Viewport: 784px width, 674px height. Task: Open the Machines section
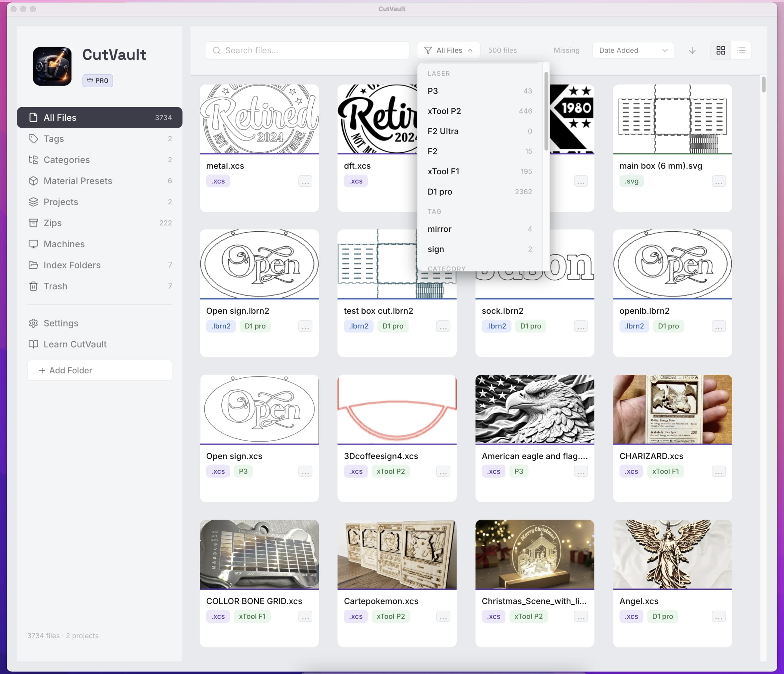(x=100, y=244)
